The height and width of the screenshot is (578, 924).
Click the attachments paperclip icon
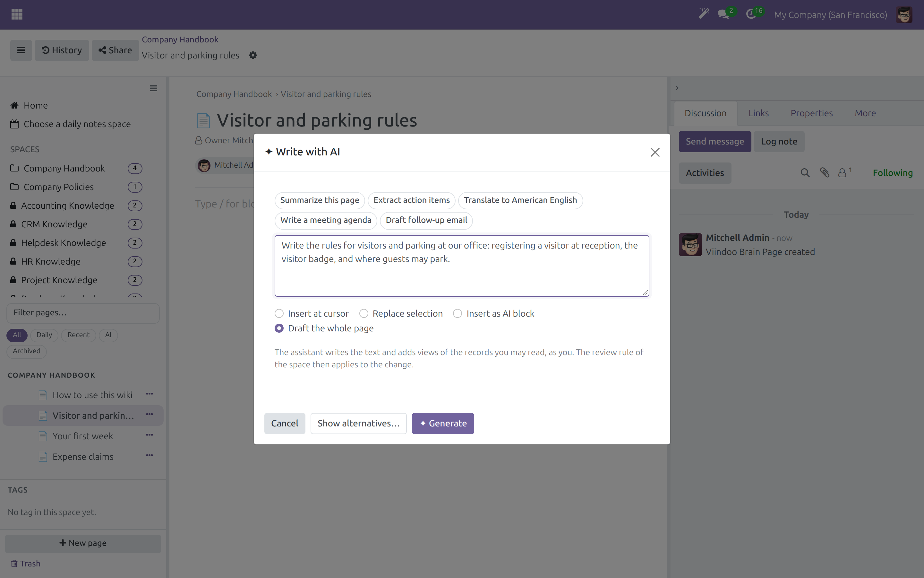click(824, 173)
